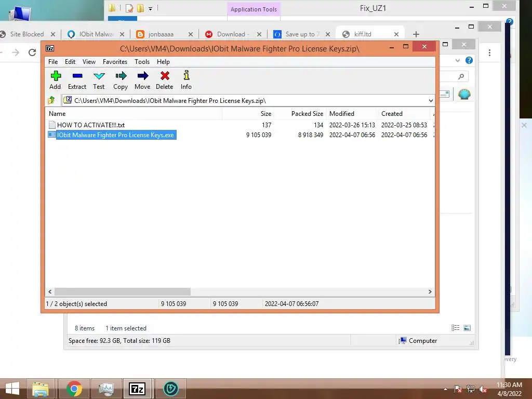532x399 pixels.
Task: Switch to Site Blocked browser tab
Action: click(x=27, y=34)
